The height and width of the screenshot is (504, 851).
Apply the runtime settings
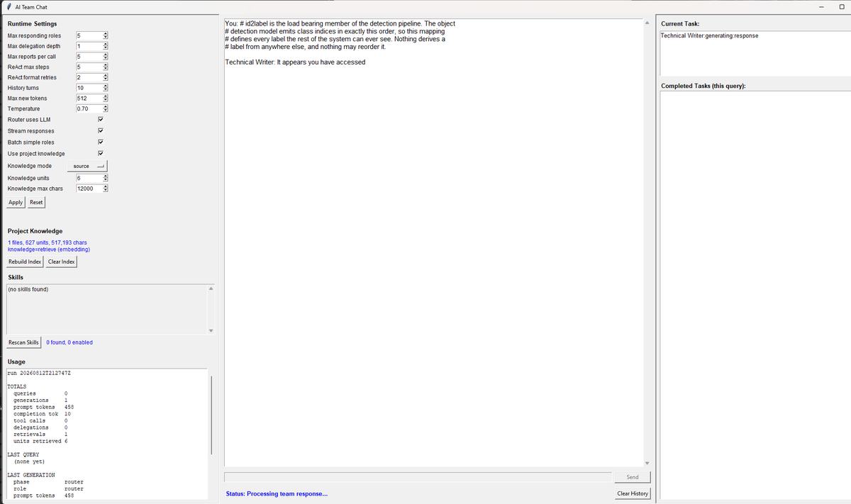tap(16, 203)
